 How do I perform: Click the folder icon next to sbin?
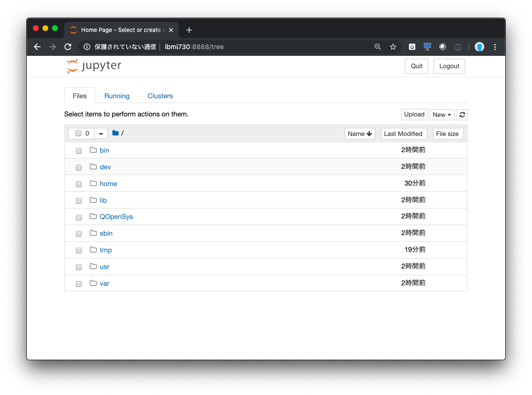[93, 233]
